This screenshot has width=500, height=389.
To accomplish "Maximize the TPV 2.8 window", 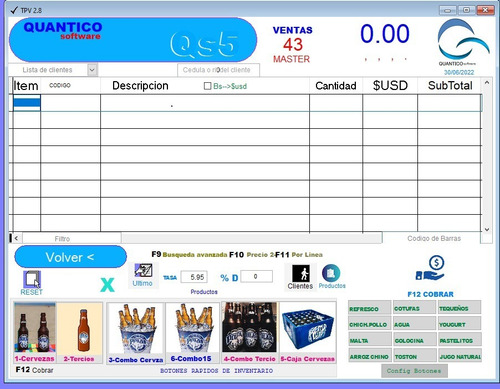I will pyautogui.click(x=467, y=10).
